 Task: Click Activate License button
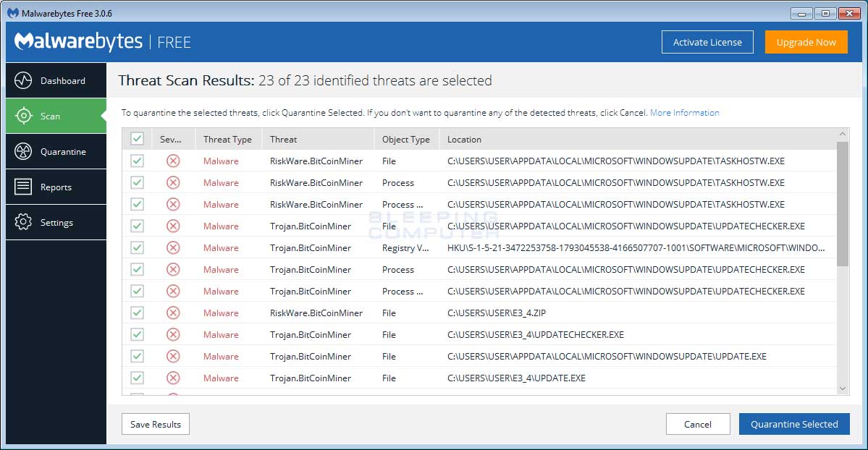click(x=707, y=42)
